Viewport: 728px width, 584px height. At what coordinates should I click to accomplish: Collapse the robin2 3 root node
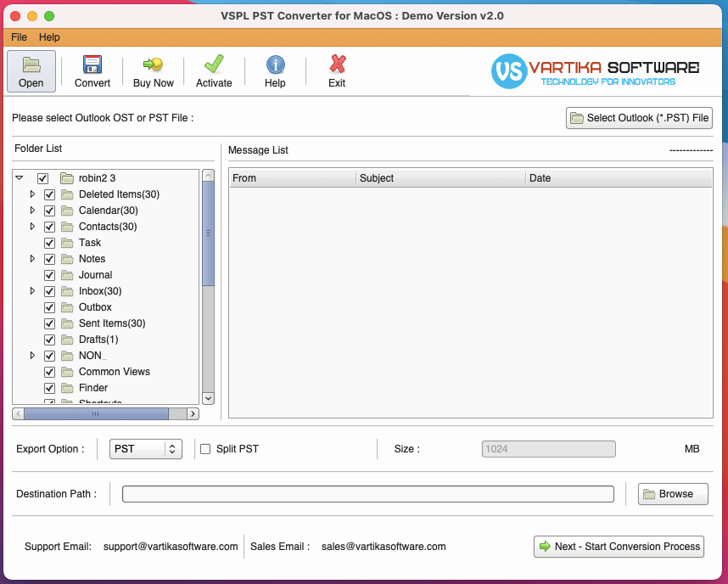click(x=19, y=177)
